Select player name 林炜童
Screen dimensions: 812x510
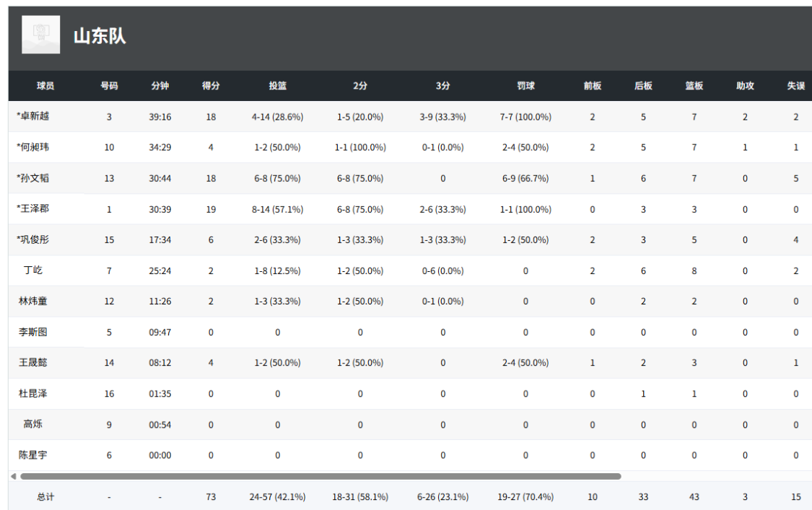point(33,301)
